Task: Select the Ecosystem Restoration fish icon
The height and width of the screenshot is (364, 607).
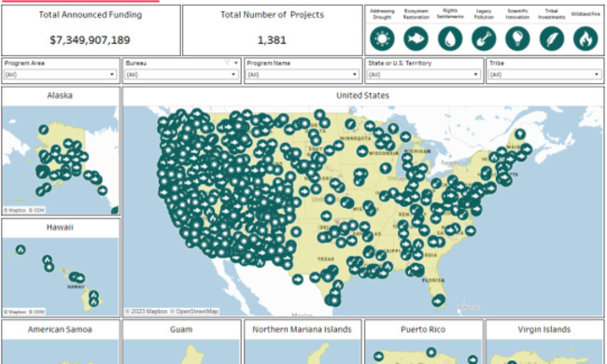Action: point(416,38)
